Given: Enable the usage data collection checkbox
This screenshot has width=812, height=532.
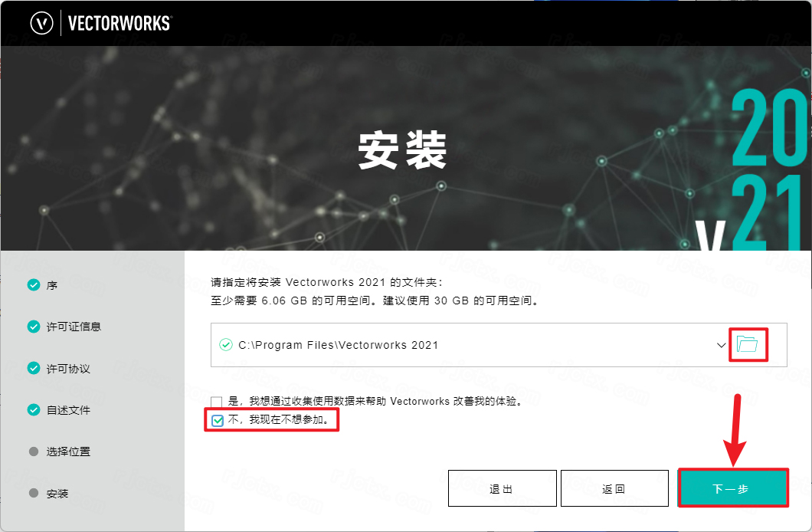Looking at the screenshot, I should point(217,402).
